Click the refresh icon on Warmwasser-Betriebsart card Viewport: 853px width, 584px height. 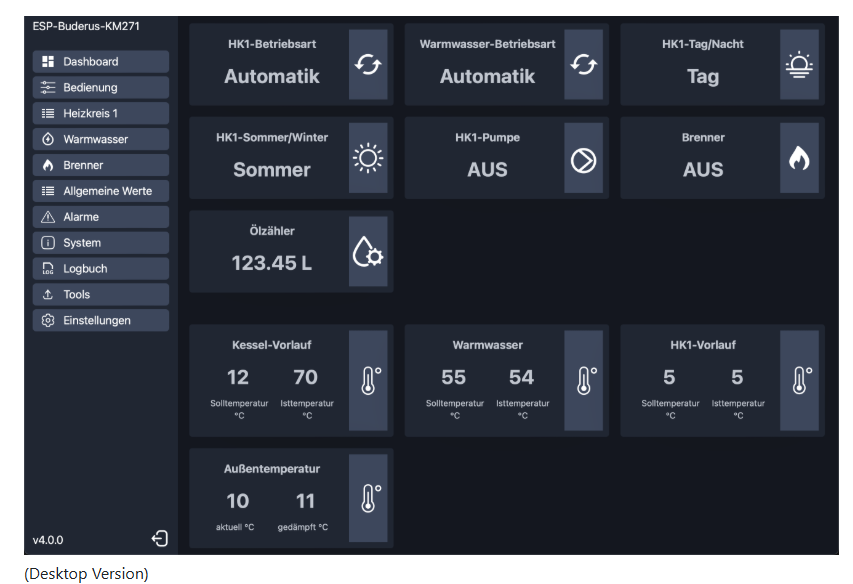pos(583,65)
